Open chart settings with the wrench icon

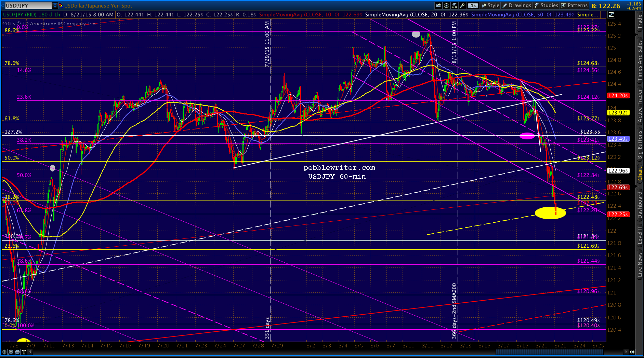462,5
